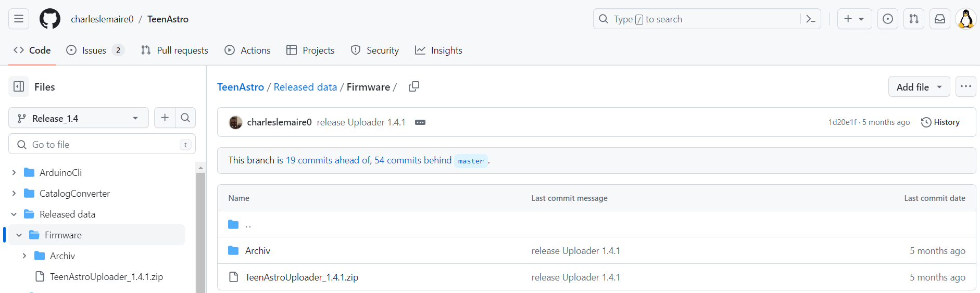The height and width of the screenshot is (293, 980).
Task: Expand the Archiv folder chevron in tree
Action: pos(24,256)
